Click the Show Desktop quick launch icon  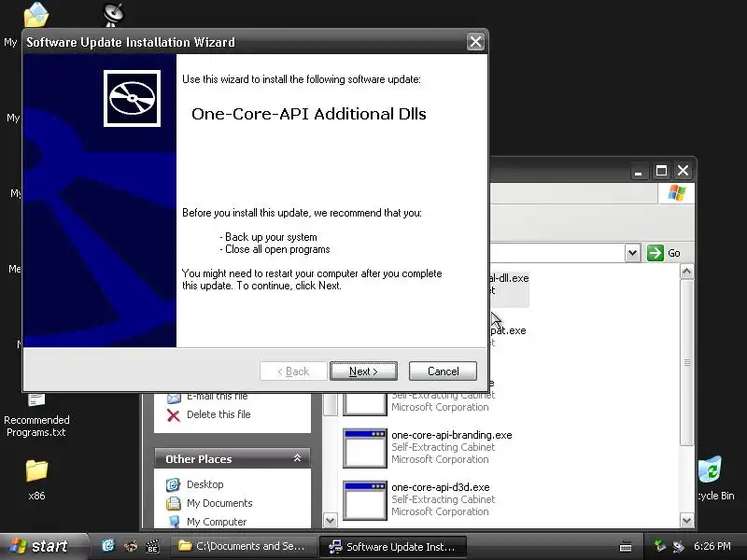[108, 546]
